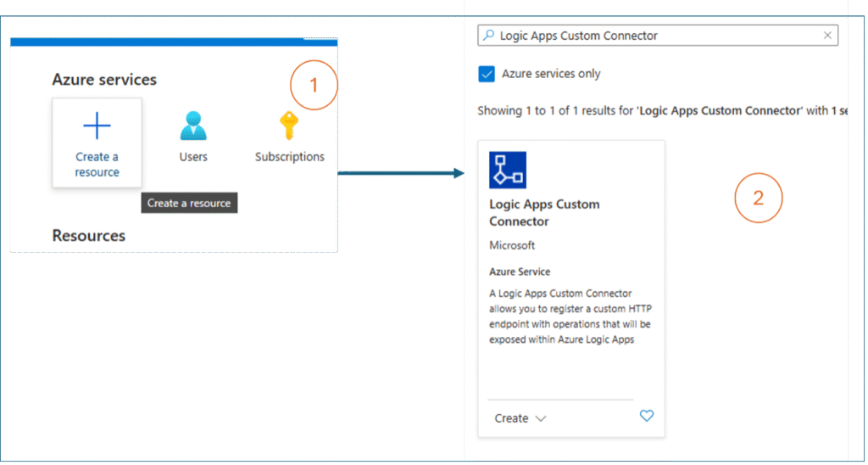Expand the chevron next to Create

coord(541,418)
